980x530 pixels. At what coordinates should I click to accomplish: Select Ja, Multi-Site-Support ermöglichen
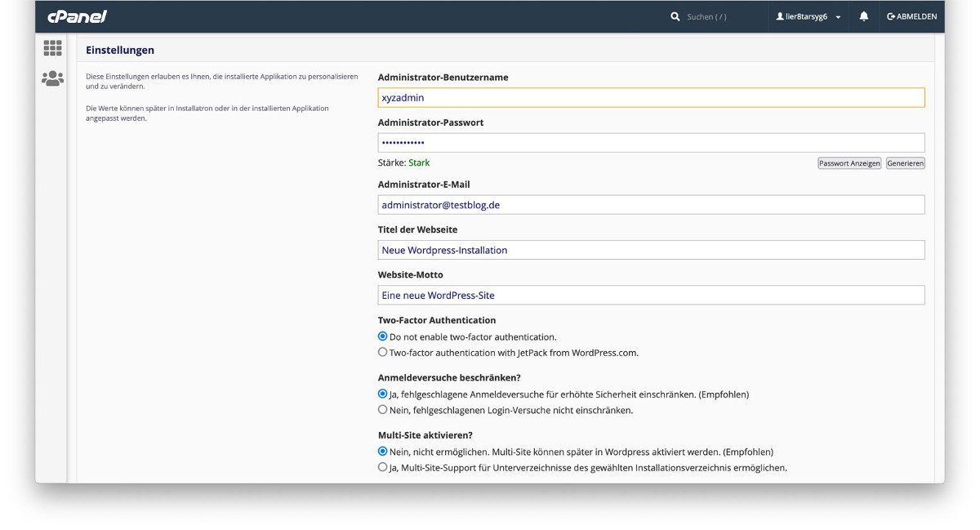coord(382,467)
